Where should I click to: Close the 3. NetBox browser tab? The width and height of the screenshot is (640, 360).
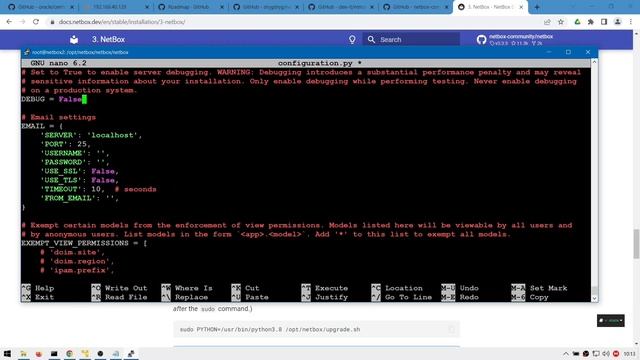pyautogui.click(x=521, y=7)
